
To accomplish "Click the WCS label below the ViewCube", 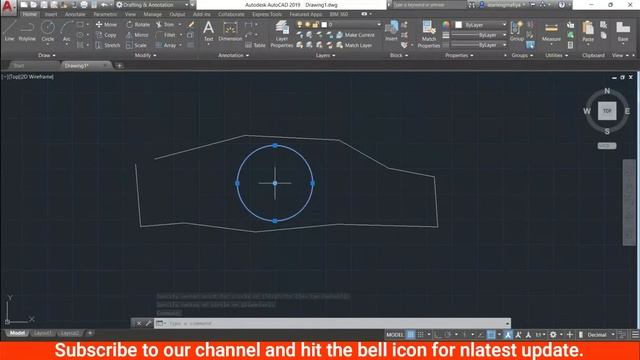I will click(607, 146).
